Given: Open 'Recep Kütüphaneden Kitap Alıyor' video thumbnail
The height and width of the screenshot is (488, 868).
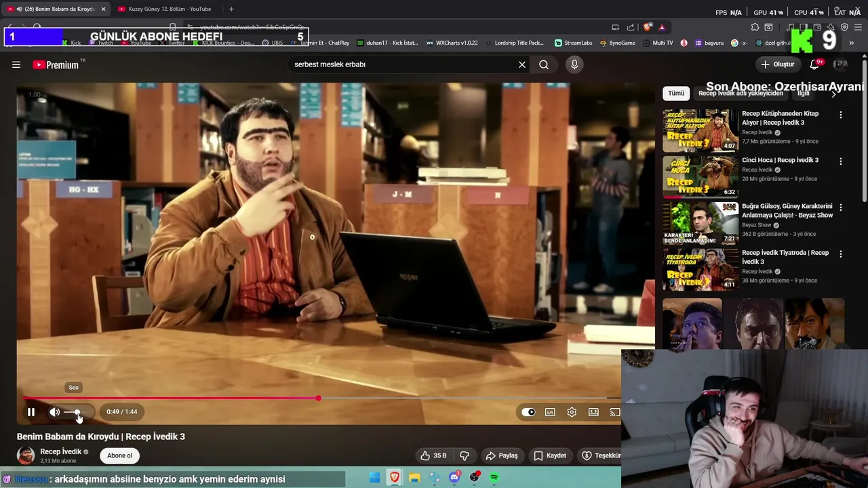Looking at the screenshot, I should click(x=701, y=130).
